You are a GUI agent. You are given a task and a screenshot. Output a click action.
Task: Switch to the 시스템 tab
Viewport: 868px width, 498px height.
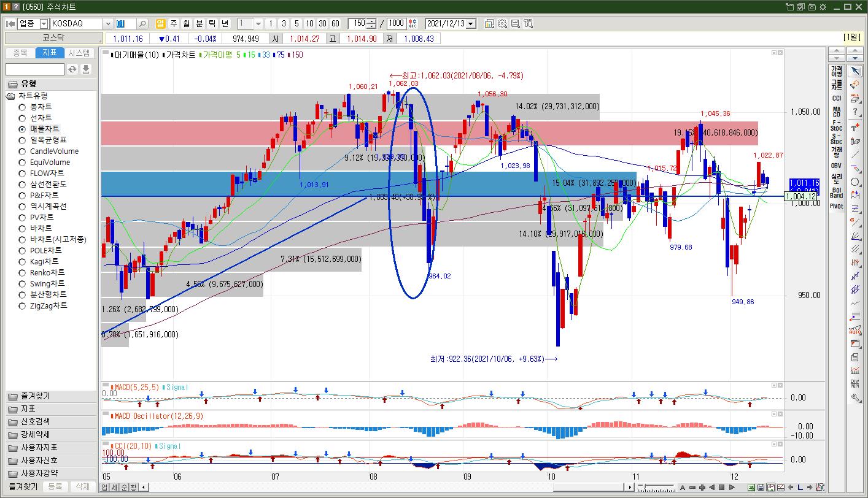tap(79, 53)
